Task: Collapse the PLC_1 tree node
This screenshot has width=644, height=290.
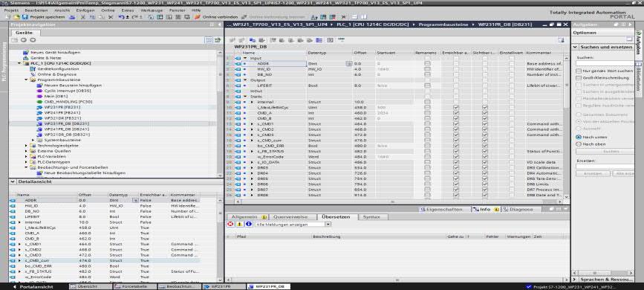Action: coord(19,63)
